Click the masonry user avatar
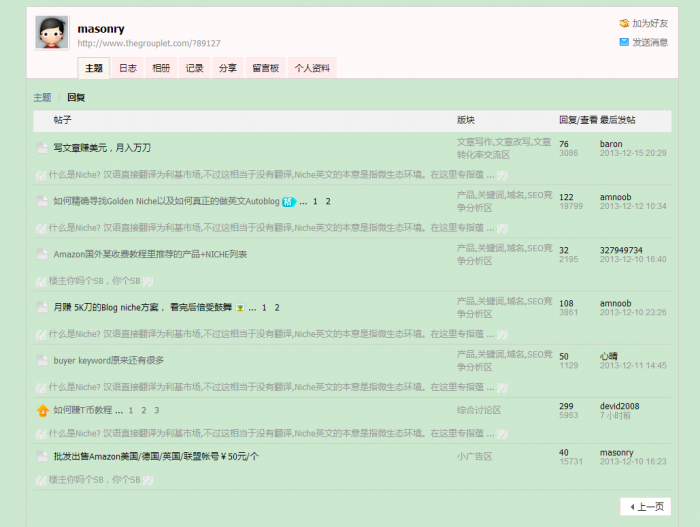The width and height of the screenshot is (700, 527). [52, 33]
